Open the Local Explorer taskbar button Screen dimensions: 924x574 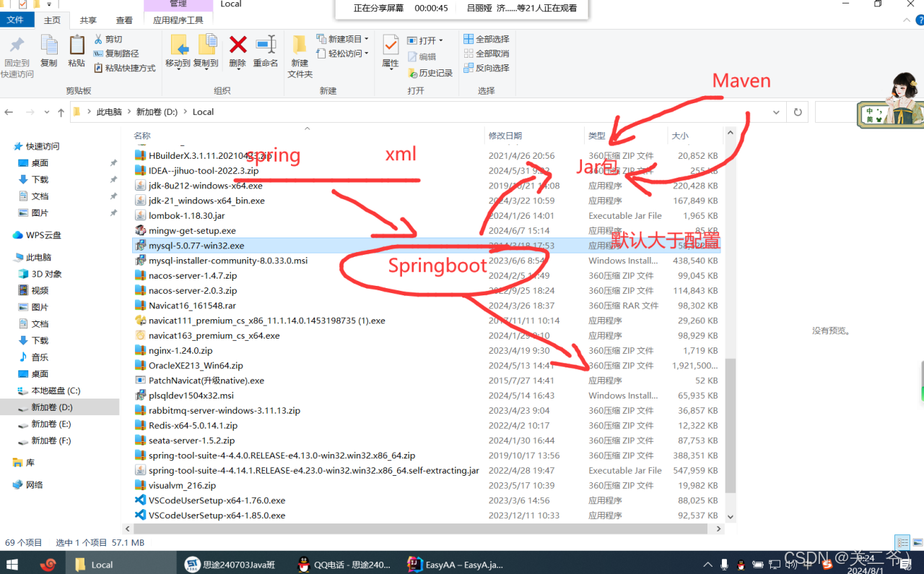(x=120, y=564)
